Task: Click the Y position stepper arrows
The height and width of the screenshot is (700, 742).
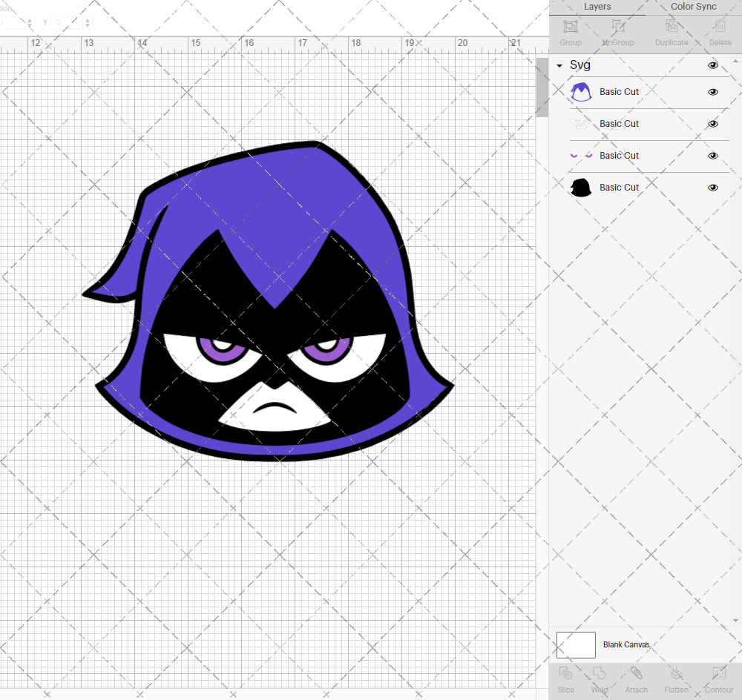Action: pos(88,22)
